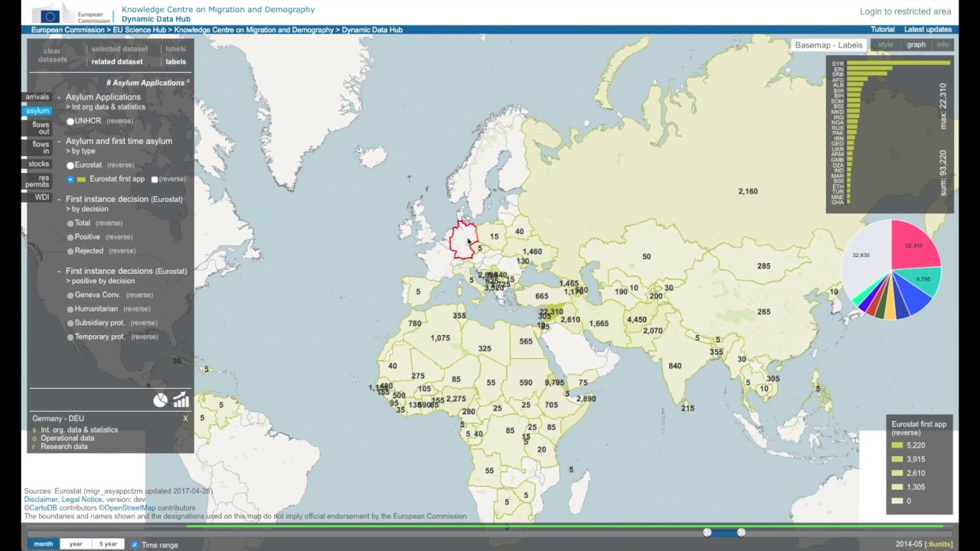
Task: Open the Tutorial link
Action: [882, 30]
